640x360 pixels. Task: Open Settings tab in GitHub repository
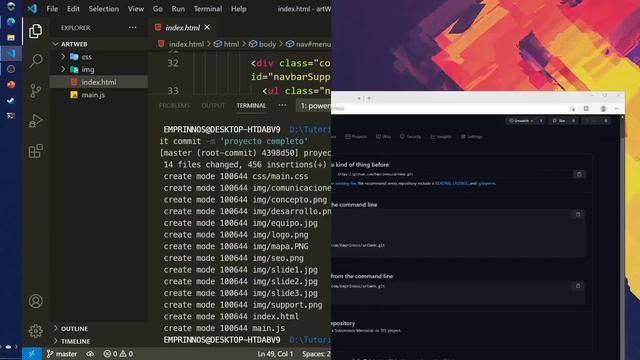(x=472, y=137)
